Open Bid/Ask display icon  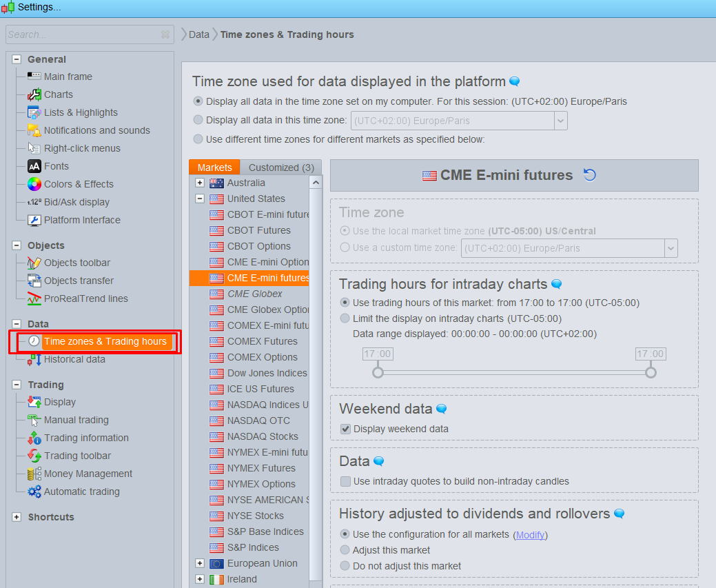click(34, 202)
